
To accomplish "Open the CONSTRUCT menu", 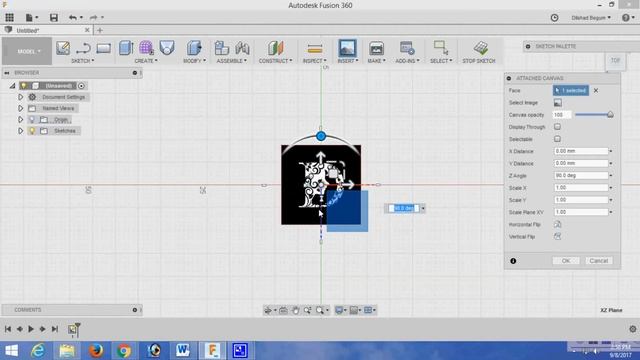I will pyautogui.click(x=276, y=61).
